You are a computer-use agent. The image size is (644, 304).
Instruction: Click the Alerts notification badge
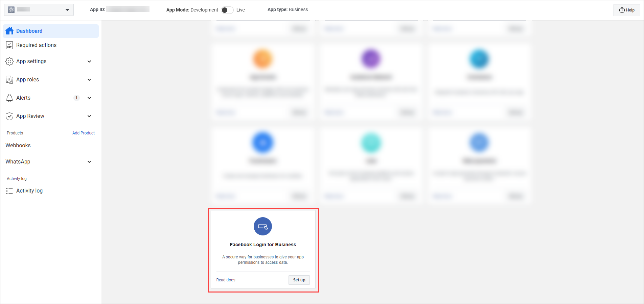coord(76,98)
